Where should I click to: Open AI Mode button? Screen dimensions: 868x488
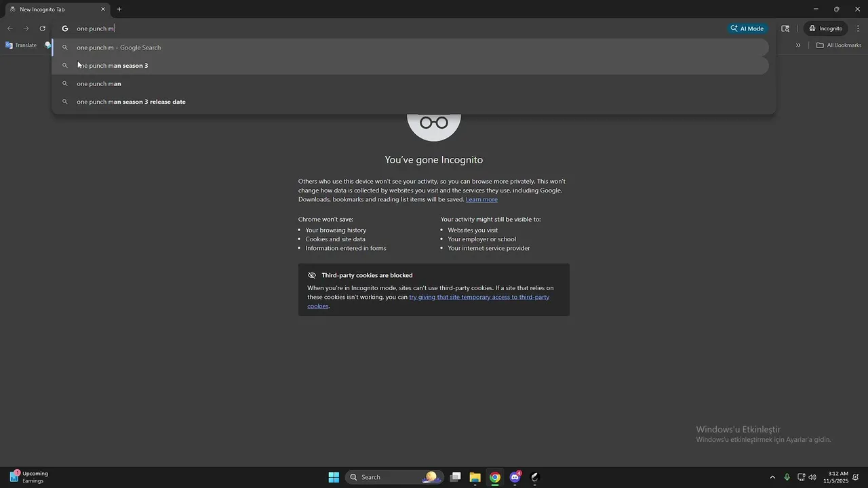747,28
